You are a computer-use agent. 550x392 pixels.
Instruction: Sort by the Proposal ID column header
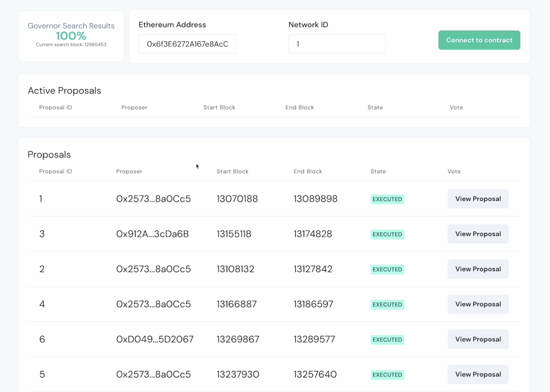coord(55,171)
